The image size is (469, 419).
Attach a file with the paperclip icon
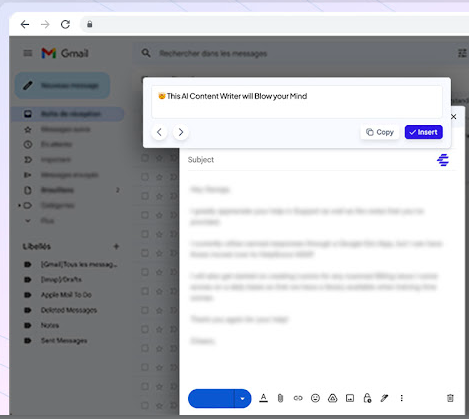[x=280, y=398]
